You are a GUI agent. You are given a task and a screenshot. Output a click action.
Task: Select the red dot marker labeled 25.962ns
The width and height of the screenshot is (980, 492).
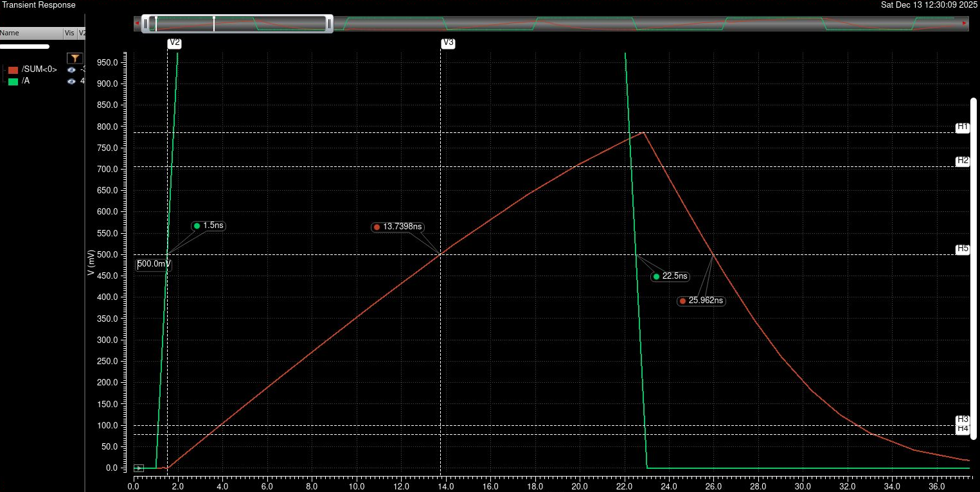coord(682,301)
